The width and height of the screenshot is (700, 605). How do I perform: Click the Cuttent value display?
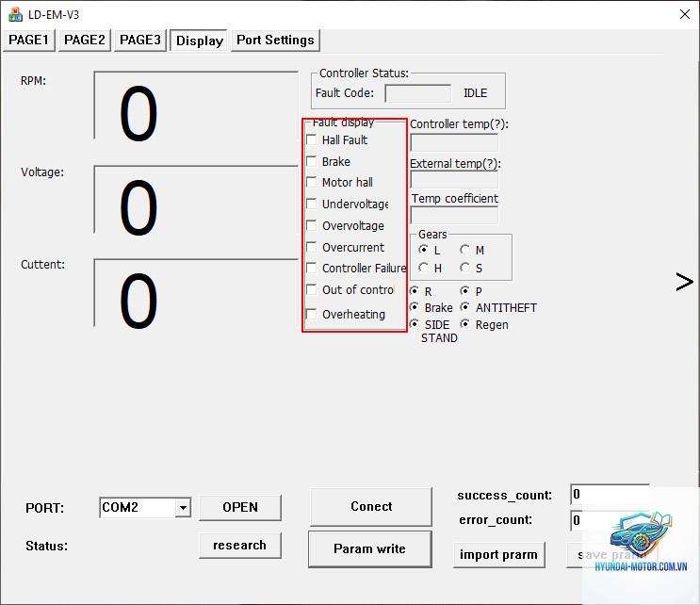click(196, 293)
